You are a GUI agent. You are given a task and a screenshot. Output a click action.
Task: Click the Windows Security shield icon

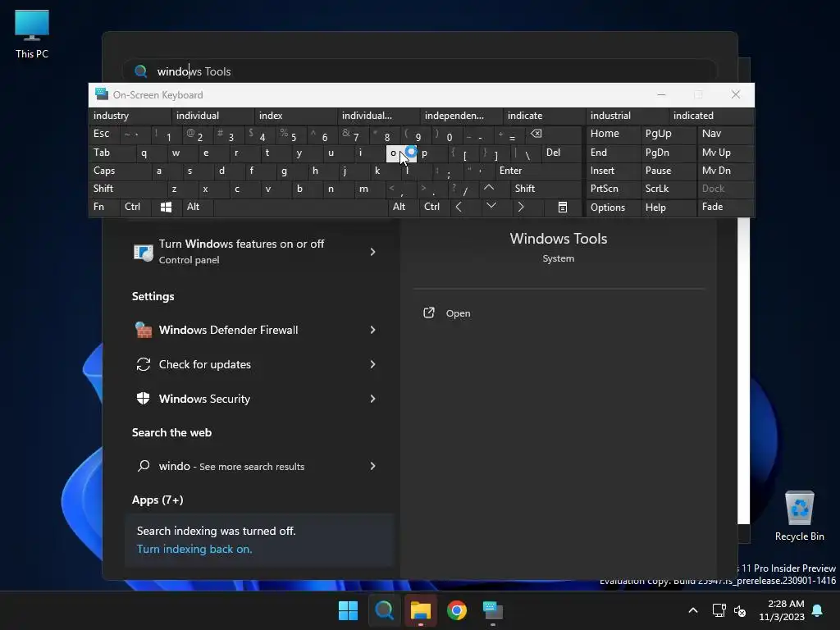click(x=143, y=399)
